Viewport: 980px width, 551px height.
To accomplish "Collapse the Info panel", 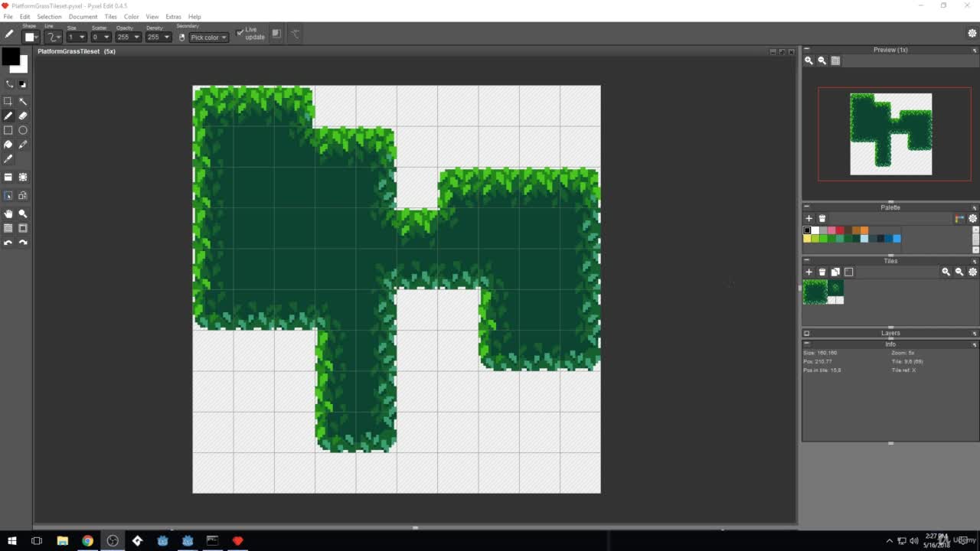I will click(806, 344).
